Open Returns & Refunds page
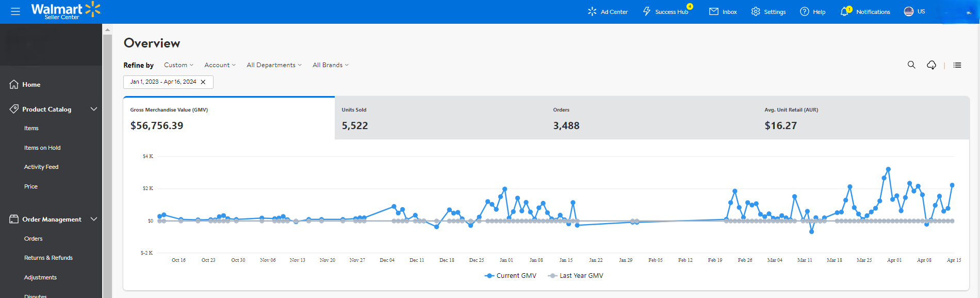980x298 pixels. [x=48, y=258]
